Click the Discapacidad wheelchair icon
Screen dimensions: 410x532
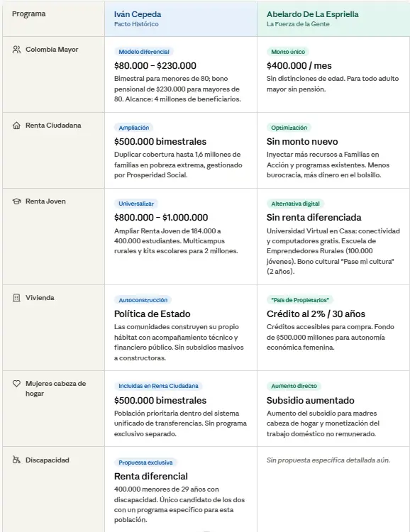tap(16, 460)
